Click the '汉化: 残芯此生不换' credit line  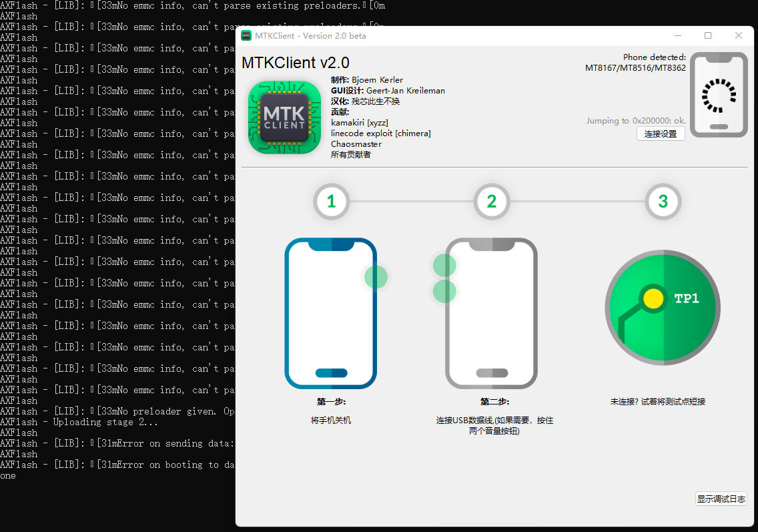366,101
